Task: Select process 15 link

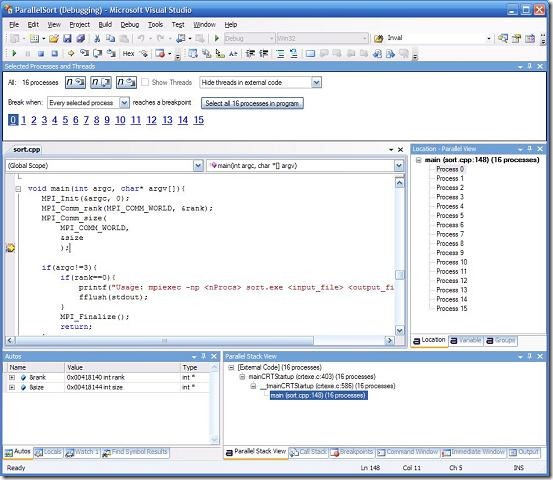Action: (x=199, y=120)
